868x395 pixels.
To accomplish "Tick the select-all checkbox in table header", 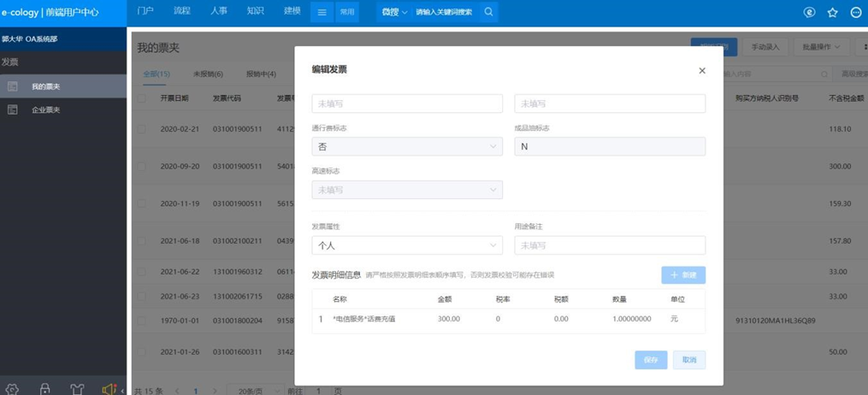I will click(141, 98).
